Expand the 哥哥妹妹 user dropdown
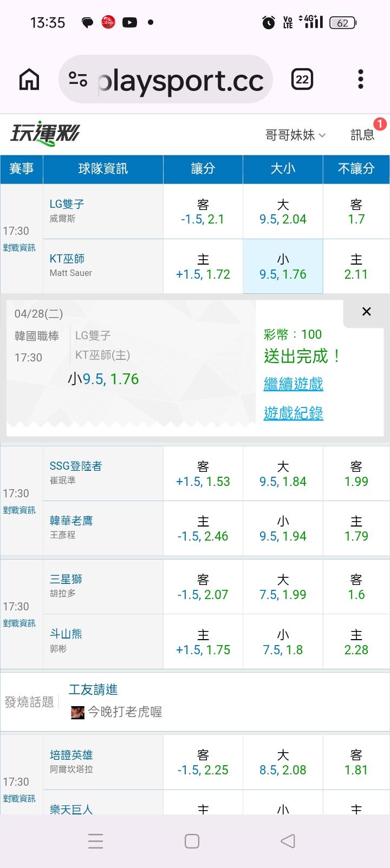 tap(295, 135)
